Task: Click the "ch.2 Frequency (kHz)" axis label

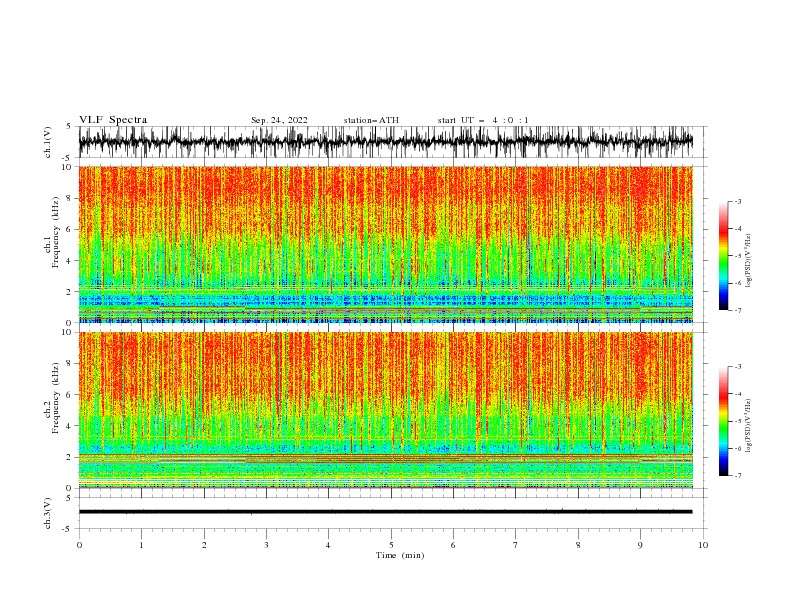Action: (52, 397)
